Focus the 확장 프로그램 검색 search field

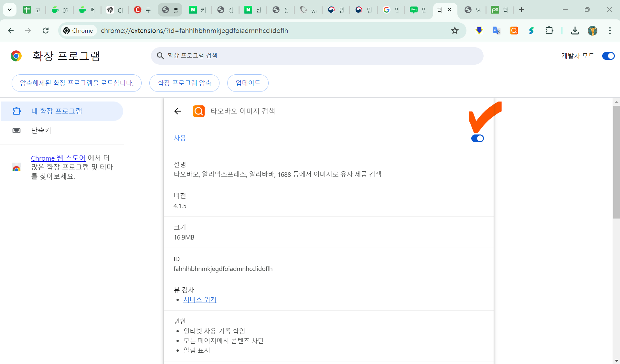[317, 56]
